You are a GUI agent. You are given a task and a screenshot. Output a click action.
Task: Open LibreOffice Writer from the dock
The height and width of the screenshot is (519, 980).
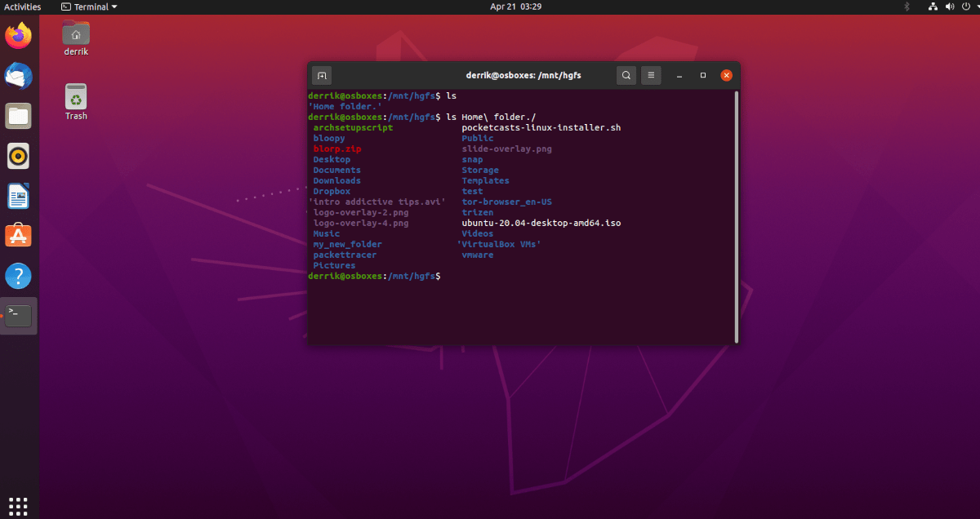point(18,196)
